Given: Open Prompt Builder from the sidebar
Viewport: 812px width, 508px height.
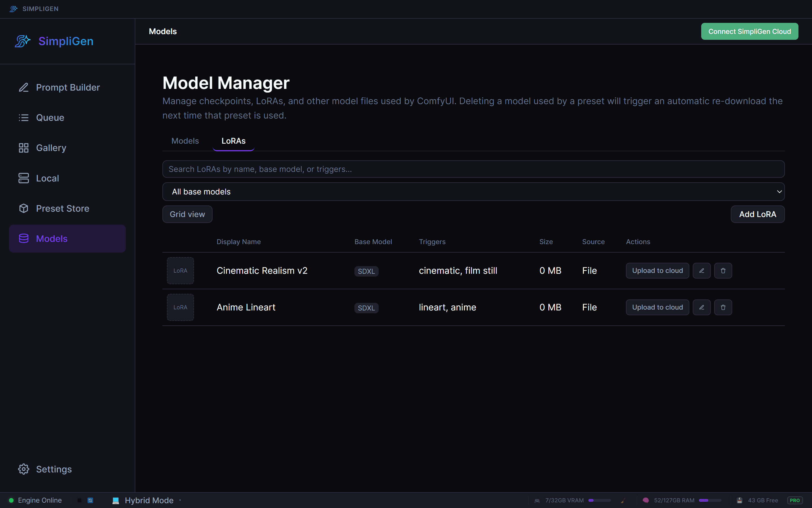Looking at the screenshot, I should [x=67, y=87].
